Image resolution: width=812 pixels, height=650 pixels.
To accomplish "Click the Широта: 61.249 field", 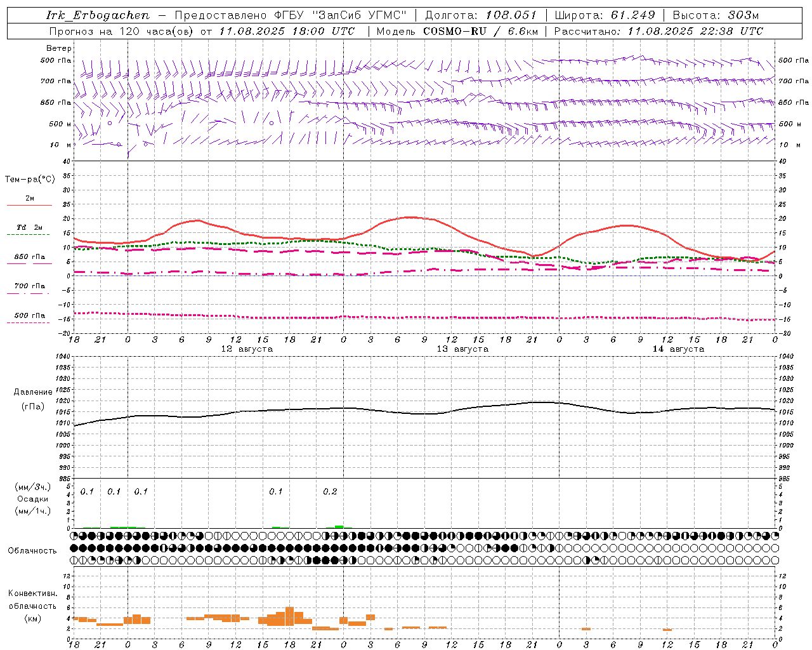I will (605, 15).
